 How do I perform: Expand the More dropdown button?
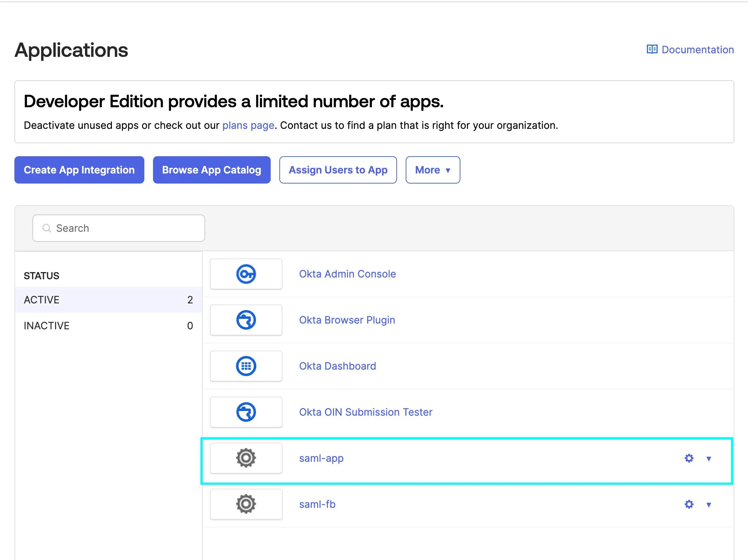pos(433,170)
